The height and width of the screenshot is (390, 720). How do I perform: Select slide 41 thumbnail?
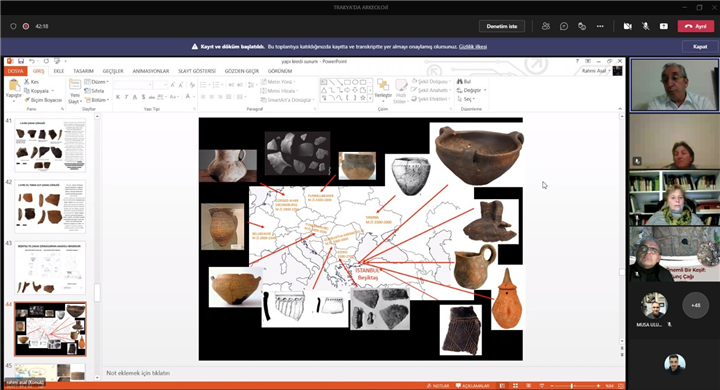tap(50, 146)
